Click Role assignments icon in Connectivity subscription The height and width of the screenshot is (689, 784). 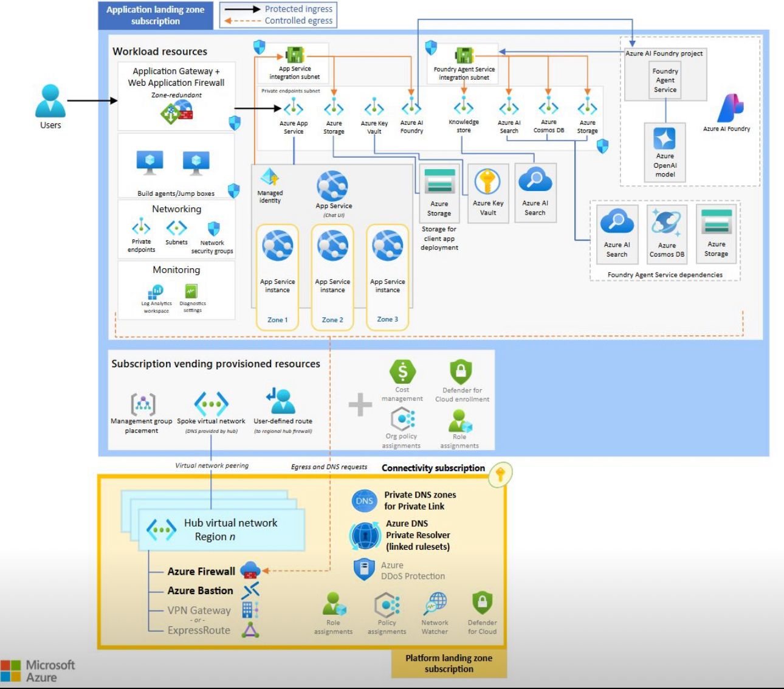[x=334, y=605]
